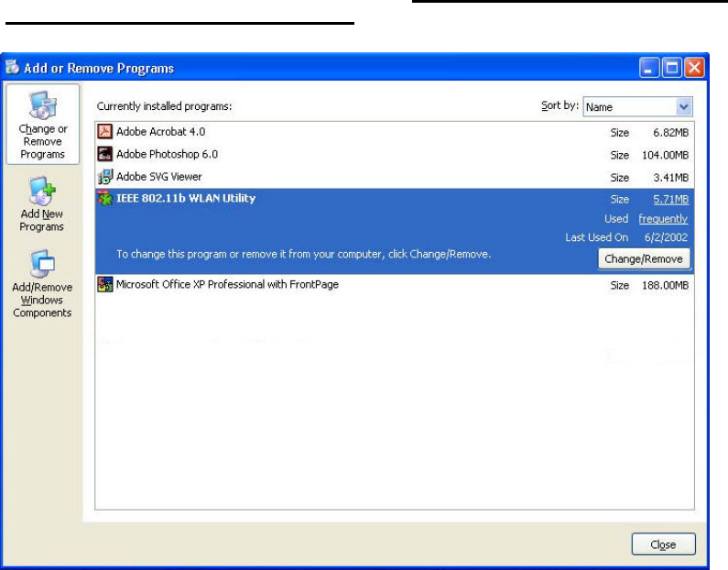
Task: Click the 'To change this program' instruction text
Action: click(304, 254)
